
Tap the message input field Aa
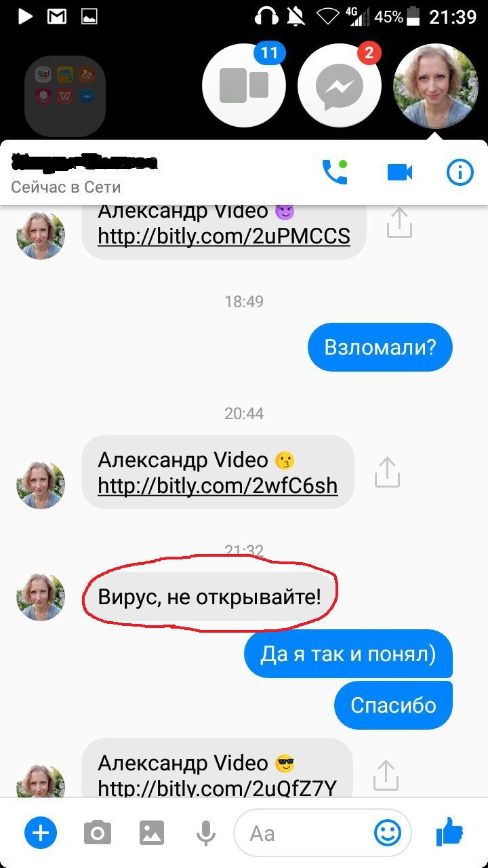309,833
